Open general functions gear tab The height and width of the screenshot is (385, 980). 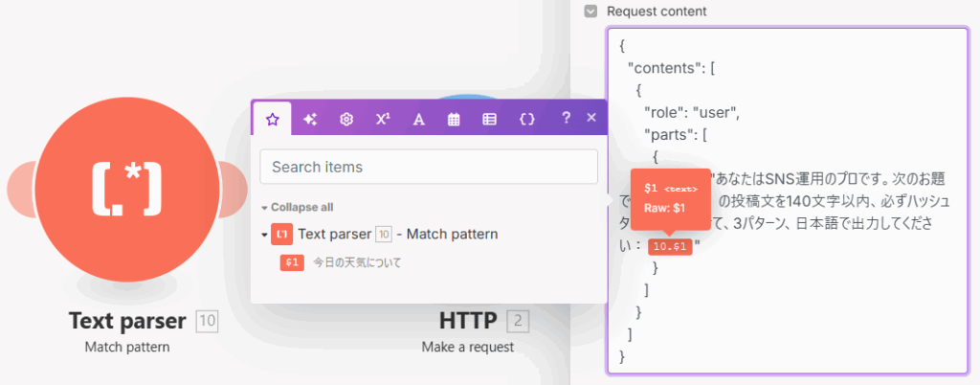pos(346,119)
